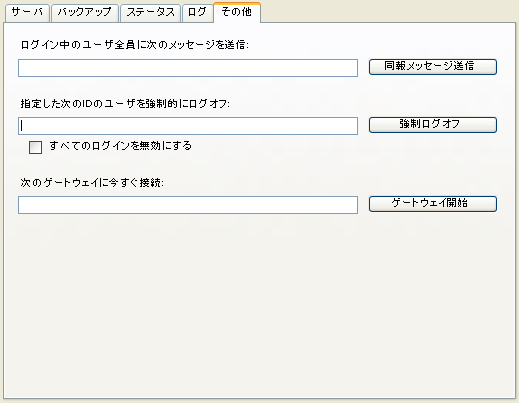Select the text box next to ゲートウェイ開始
Image resolution: width=519 pixels, height=403 pixels.
tap(188, 205)
